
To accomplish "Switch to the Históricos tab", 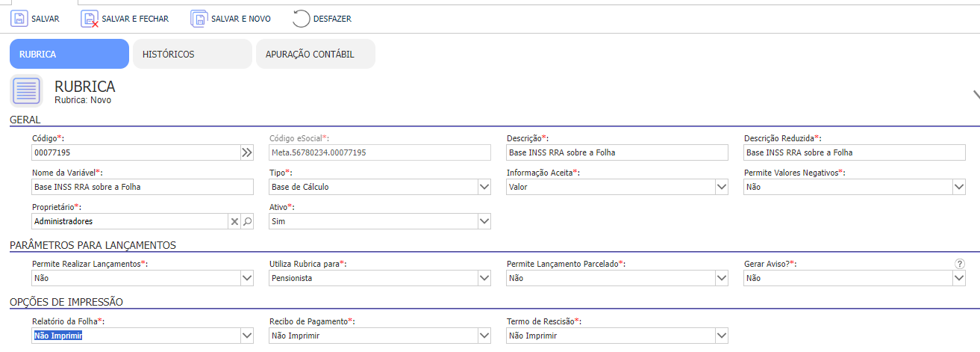I will 193,54.
